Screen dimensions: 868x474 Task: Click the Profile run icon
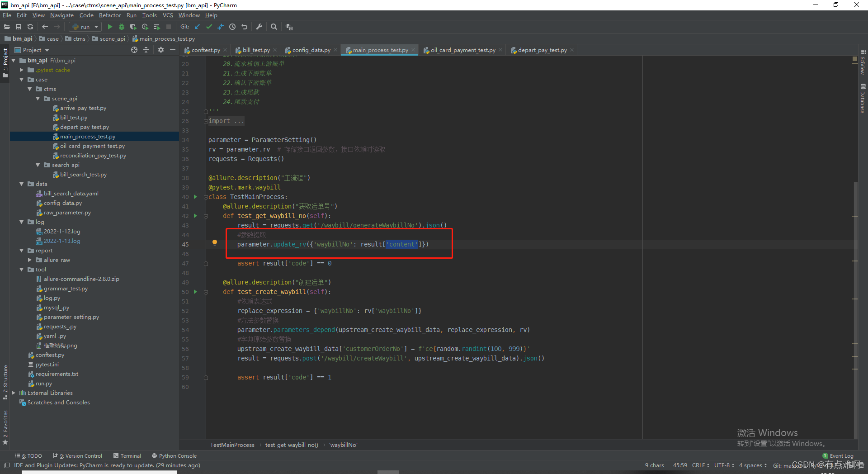(x=145, y=27)
